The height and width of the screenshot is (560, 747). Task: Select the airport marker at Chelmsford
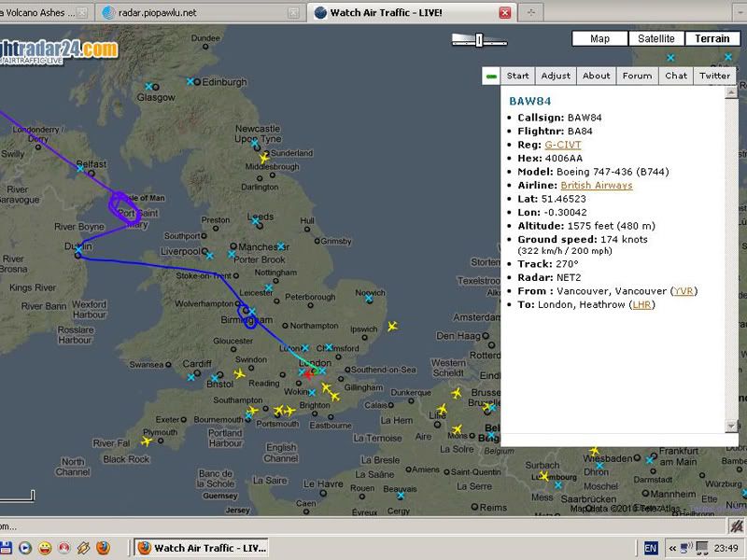pyautogui.click(x=329, y=347)
